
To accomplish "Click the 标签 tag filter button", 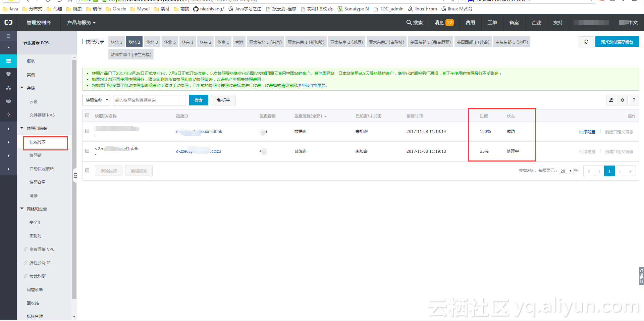I will click(223, 100).
